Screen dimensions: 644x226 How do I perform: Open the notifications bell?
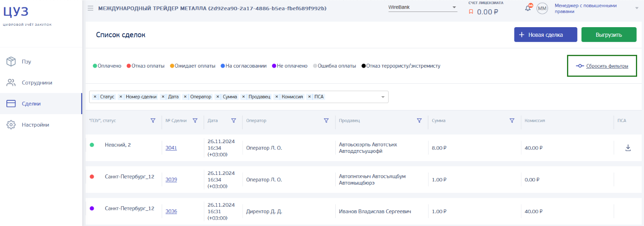point(528,8)
